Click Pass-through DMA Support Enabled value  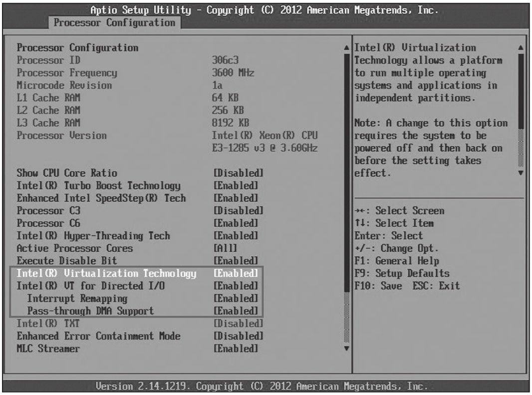tap(236, 311)
